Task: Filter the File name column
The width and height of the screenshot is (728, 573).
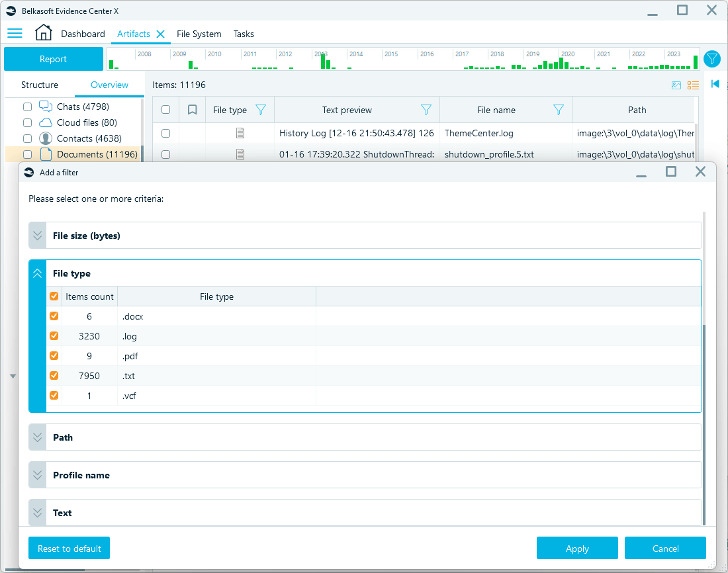Action: point(559,110)
